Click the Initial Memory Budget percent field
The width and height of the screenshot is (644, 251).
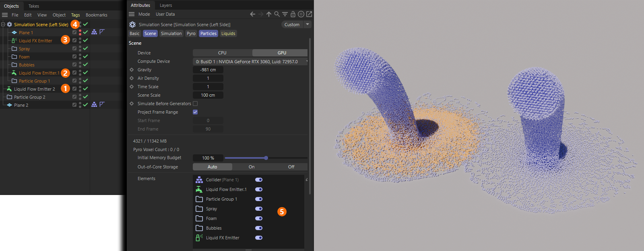208,158
